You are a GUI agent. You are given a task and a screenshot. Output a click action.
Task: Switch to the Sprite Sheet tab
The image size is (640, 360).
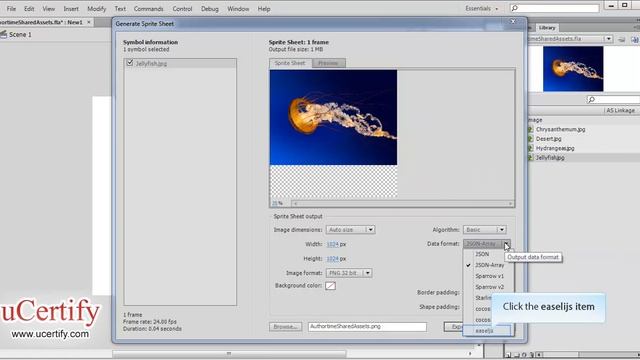tap(290, 63)
